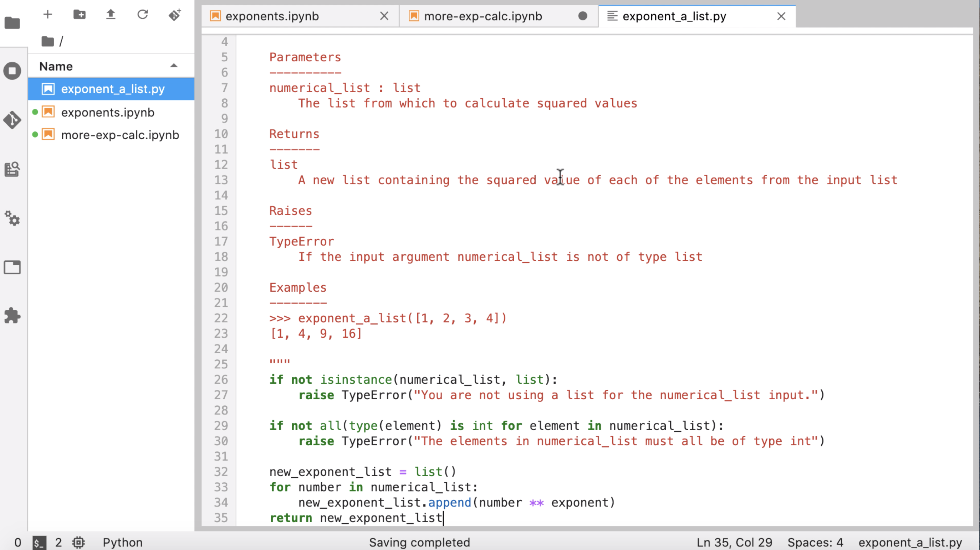Open the extension manager puzzle icon

point(12,316)
